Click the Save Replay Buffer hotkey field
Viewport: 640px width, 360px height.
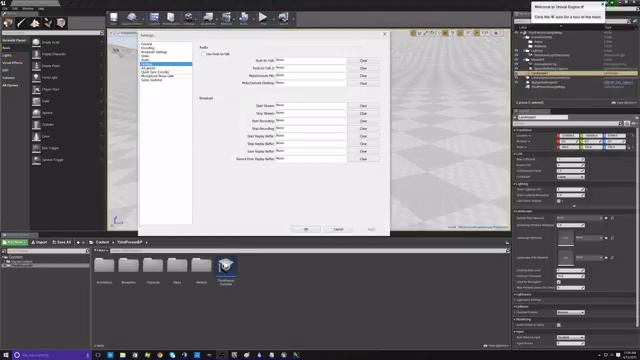click(311, 151)
